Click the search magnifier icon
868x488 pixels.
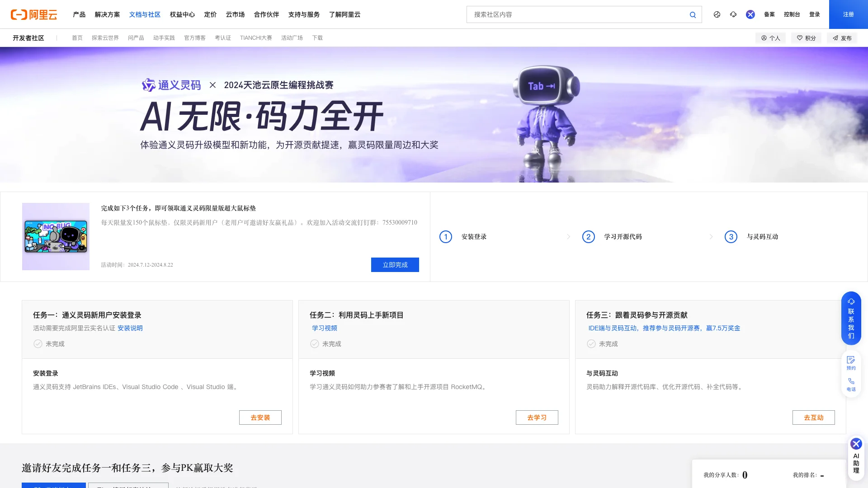point(693,15)
